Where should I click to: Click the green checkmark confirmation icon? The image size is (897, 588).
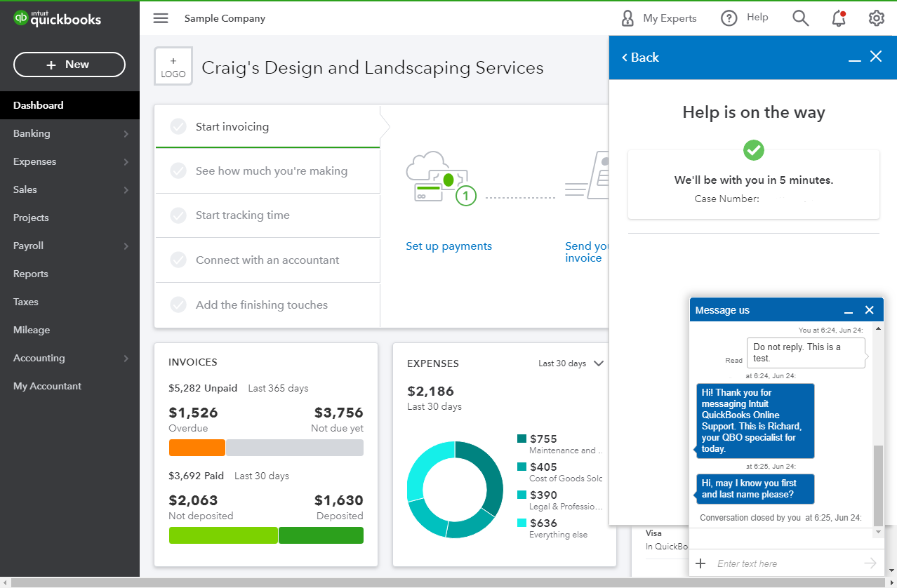pyautogui.click(x=754, y=149)
